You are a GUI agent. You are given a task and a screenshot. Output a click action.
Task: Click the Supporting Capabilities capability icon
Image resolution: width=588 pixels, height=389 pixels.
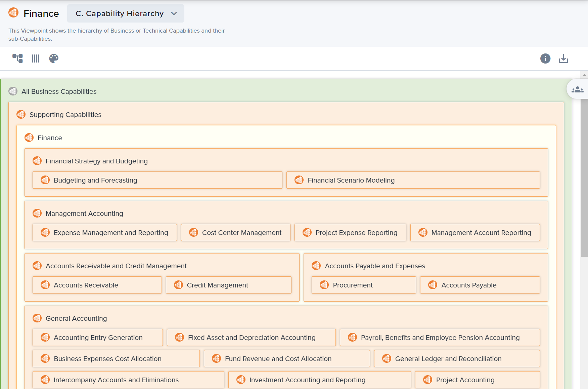click(21, 114)
